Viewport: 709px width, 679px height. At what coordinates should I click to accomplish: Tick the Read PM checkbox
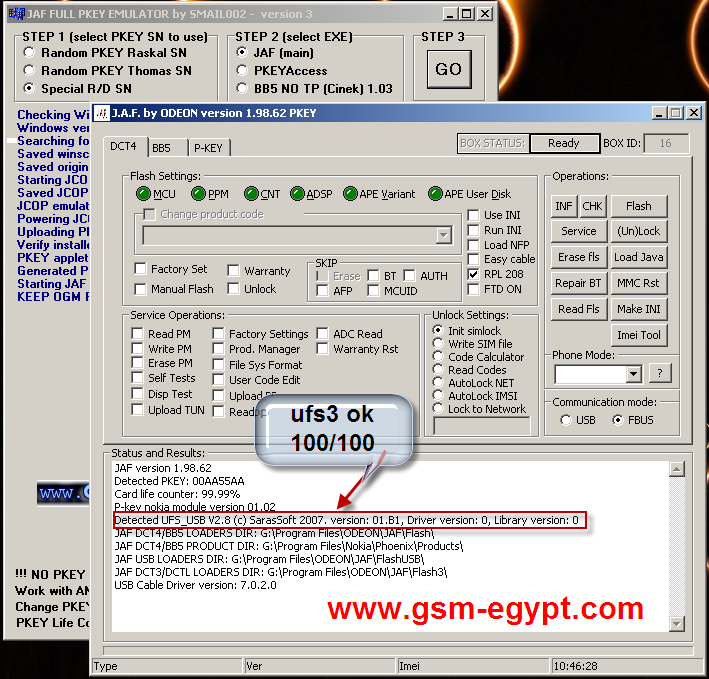coord(137,334)
